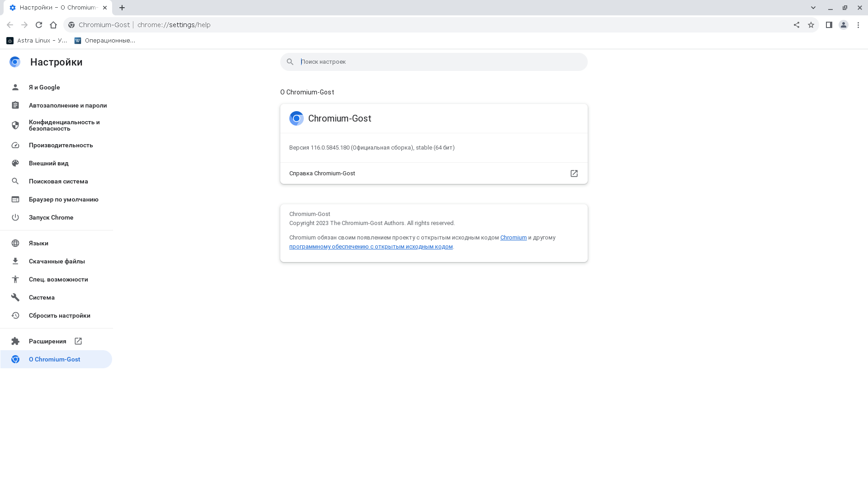Open a new tab with plus button
The image size is (868, 488).
point(122,8)
